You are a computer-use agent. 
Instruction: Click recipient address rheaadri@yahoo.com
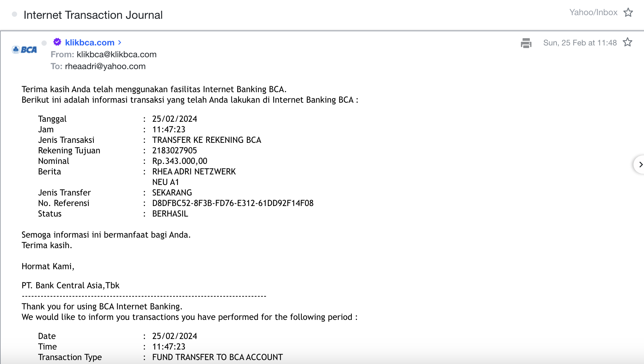[x=105, y=66]
